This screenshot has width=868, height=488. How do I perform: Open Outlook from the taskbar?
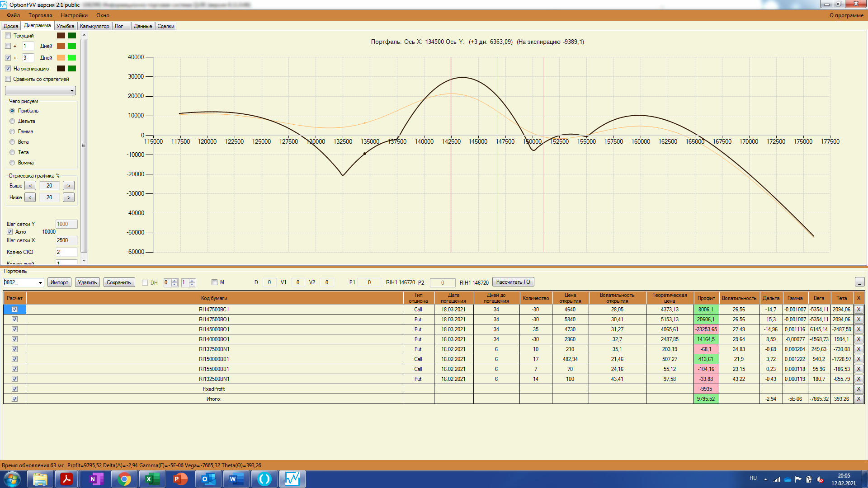click(x=208, y=479)
